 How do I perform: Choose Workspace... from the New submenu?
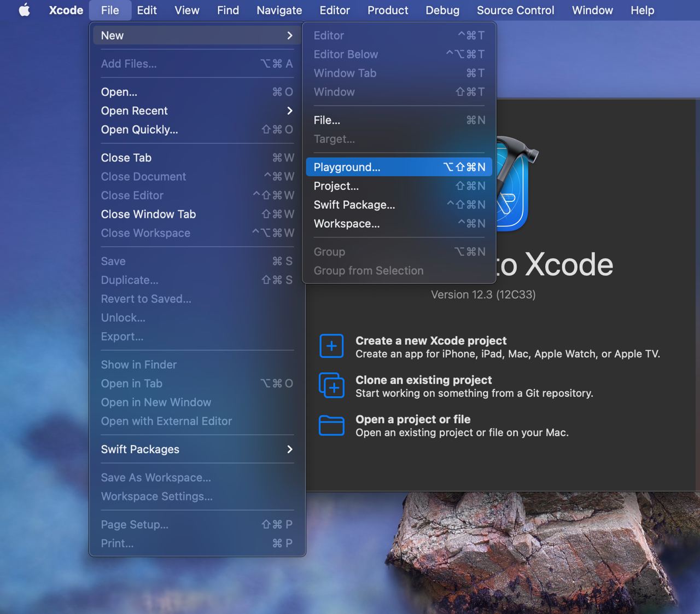(399, 224)
